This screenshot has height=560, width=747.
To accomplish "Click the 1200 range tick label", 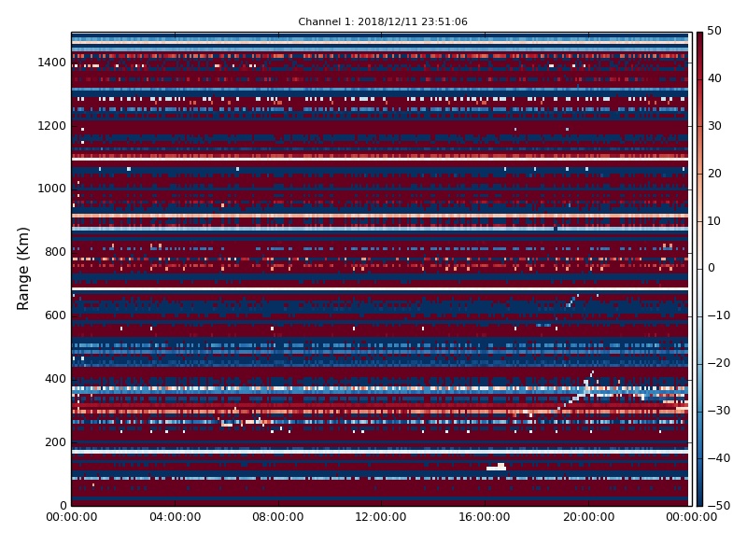I will pos(52,126).
